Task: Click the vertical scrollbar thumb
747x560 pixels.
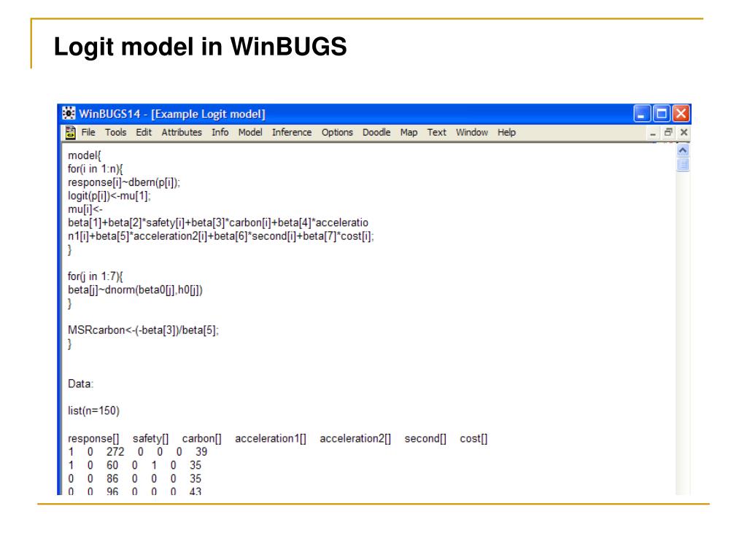Action: pos(683,165)
